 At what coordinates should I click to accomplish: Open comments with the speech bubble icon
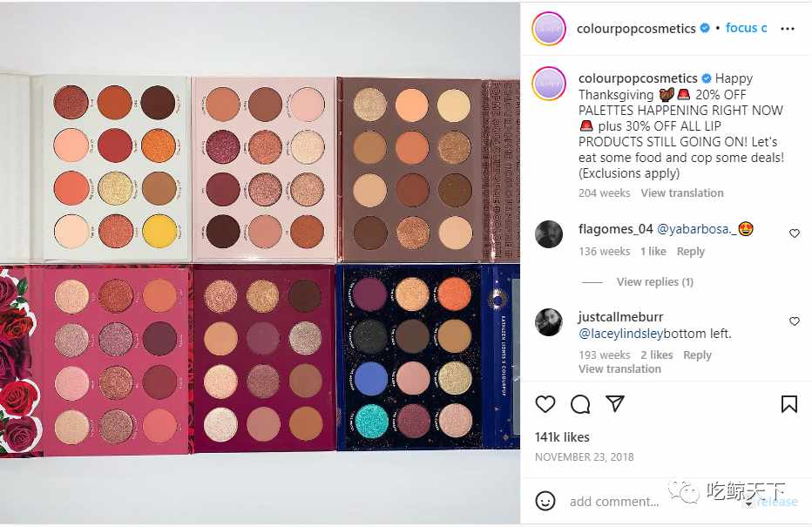(580, 404)
